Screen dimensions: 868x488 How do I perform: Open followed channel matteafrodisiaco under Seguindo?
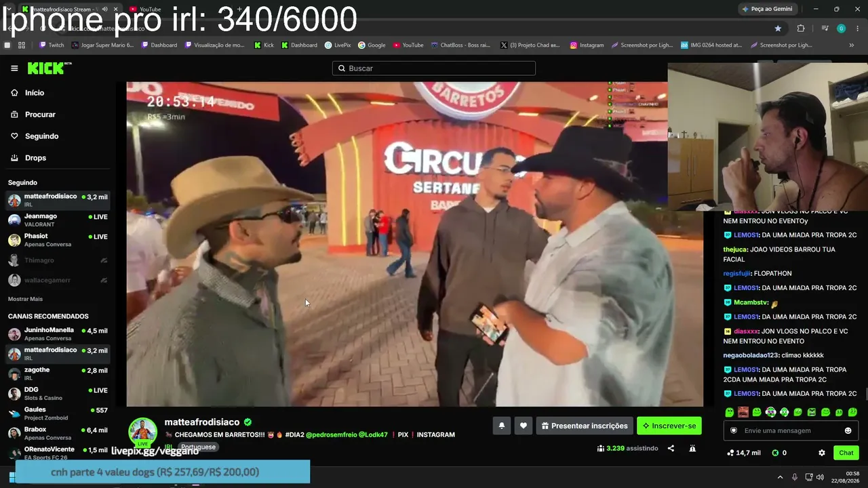[x=58, y=200]
